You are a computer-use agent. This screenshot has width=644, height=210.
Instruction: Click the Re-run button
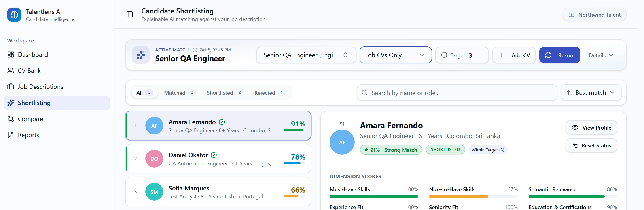(x=559, y=55)
